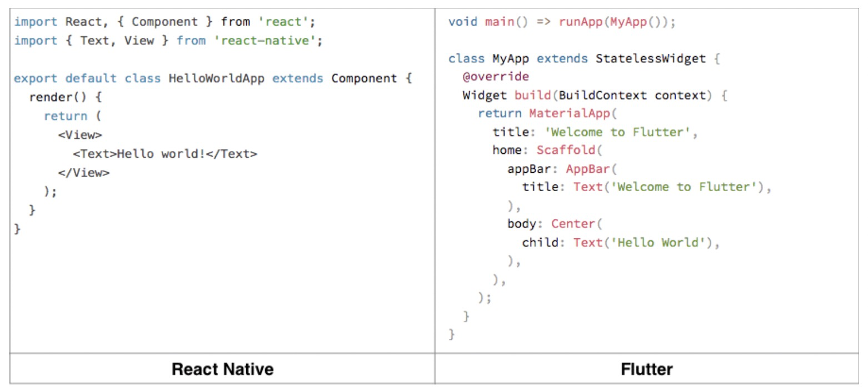Click the Hello world! Text element line
868x390 pixels.
[165, 154]
